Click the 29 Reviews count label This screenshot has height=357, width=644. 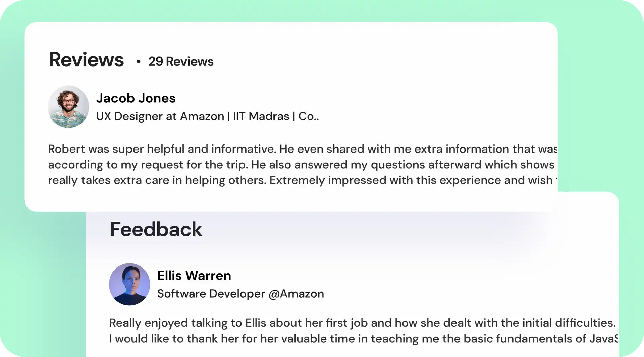coord(181,62)
